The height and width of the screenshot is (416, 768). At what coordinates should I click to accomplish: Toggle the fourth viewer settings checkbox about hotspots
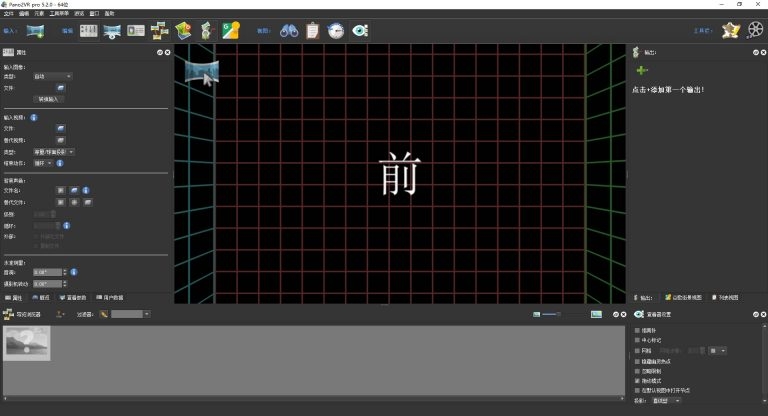click(637, 362)
